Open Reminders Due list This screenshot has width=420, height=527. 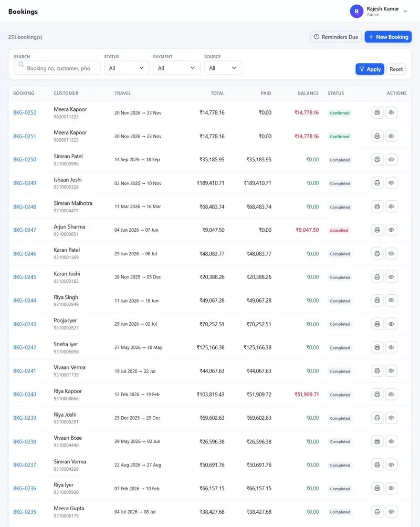tap(335, 37)
